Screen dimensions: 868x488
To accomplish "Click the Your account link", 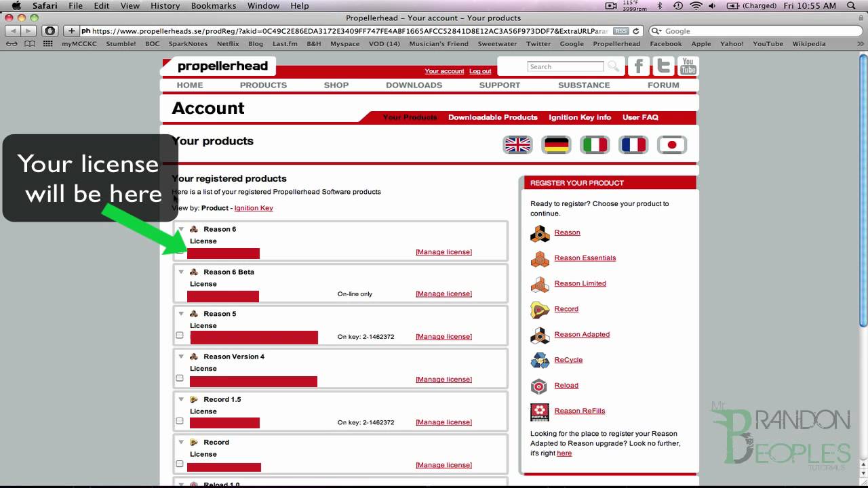I will [444, 71].
